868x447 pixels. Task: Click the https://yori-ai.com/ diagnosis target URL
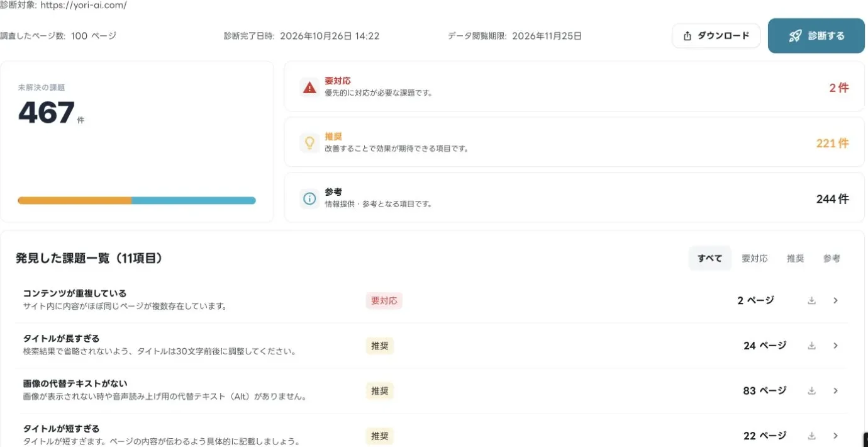point(83,5)
